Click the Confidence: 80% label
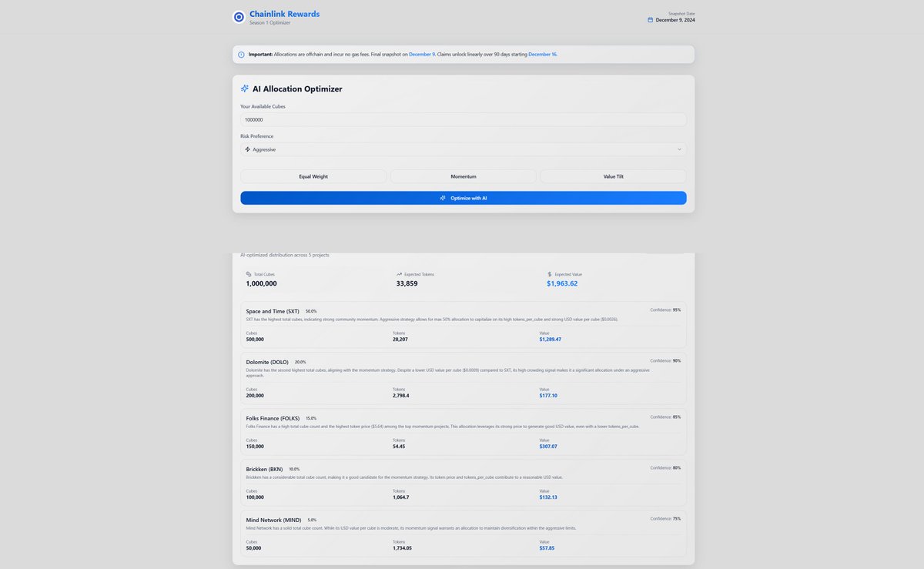The image size is (924, 569). coord(665,467)
